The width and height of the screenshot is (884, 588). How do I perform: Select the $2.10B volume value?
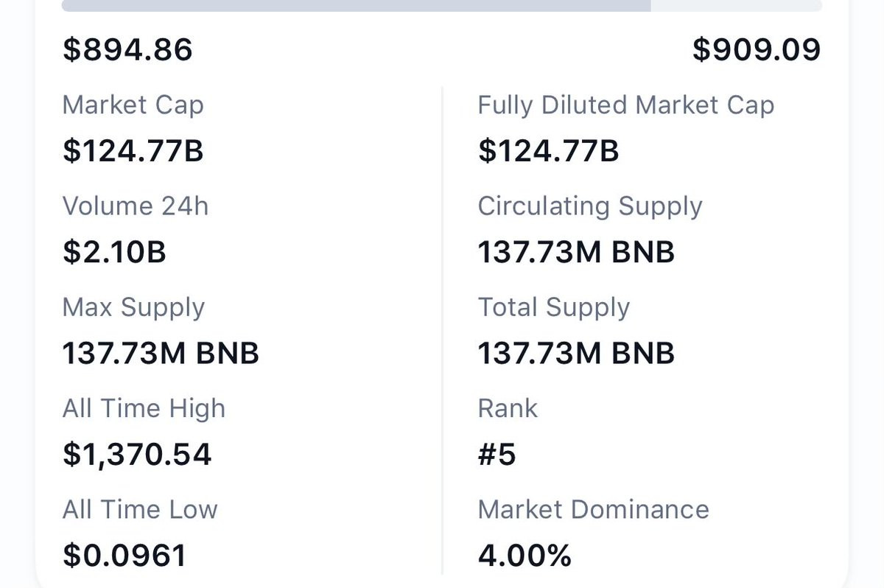(x=114, y=252)
